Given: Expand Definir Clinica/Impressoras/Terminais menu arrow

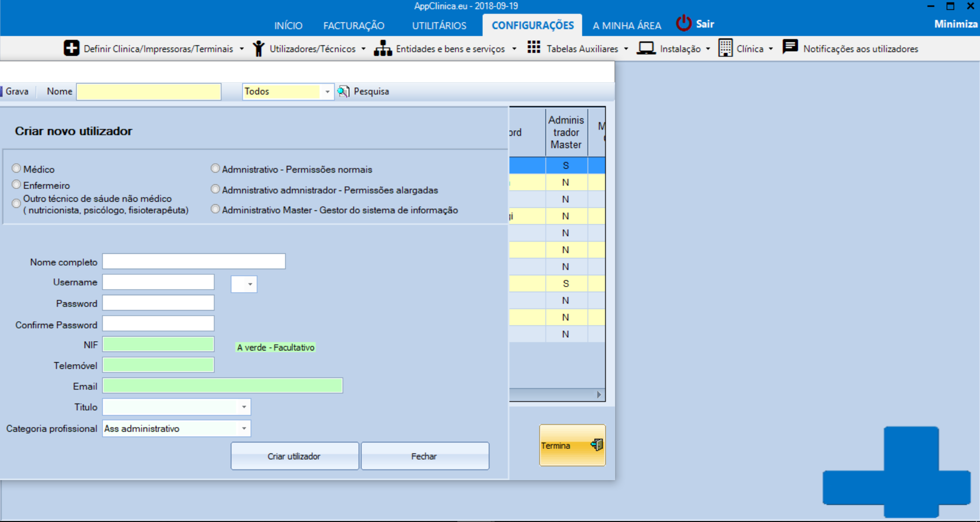Looking at the screenshot, I should (241, 49).
